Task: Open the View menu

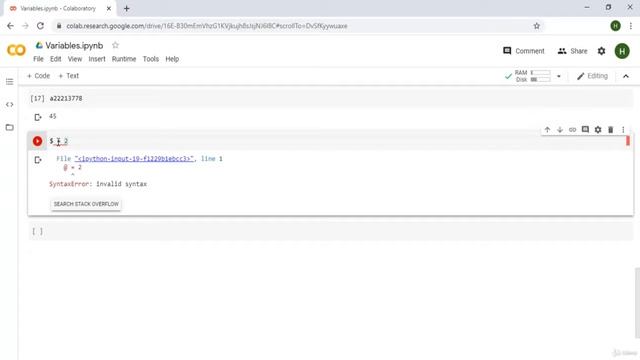Action: pos(75,59)
